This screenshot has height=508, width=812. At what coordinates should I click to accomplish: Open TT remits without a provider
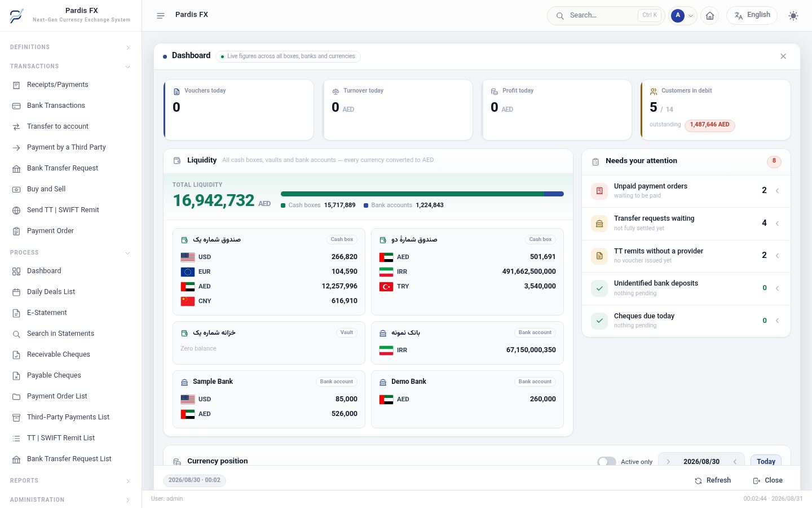[x=686, y=256]
